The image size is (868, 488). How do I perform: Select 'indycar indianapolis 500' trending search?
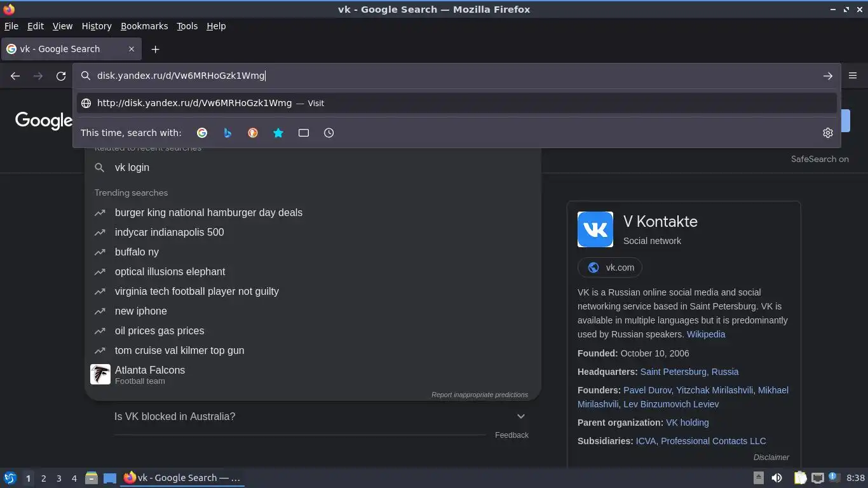tap(313, 232)
